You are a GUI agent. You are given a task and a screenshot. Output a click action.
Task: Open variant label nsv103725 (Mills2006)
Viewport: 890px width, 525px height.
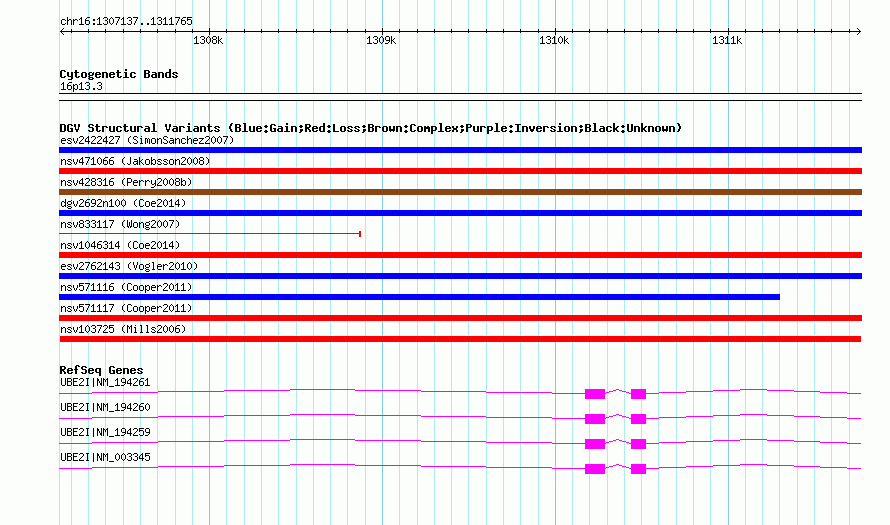pos(123,329)
